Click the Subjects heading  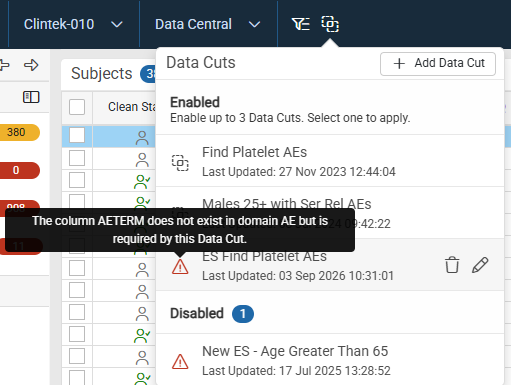tap(102, 73)
